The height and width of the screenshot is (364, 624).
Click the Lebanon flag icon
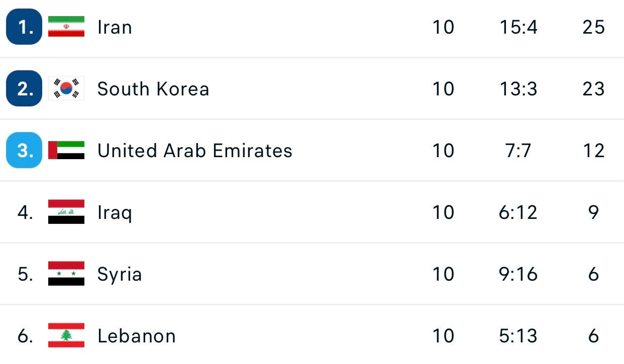coord(66,335)
